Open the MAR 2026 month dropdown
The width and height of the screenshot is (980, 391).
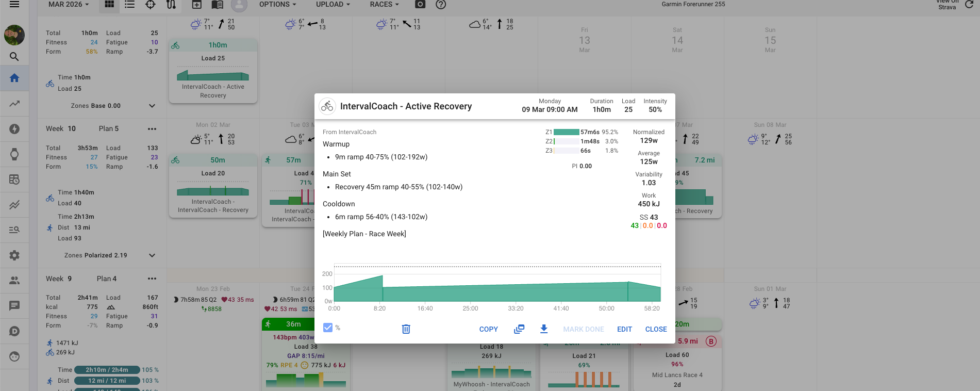(x=69, y=5)
